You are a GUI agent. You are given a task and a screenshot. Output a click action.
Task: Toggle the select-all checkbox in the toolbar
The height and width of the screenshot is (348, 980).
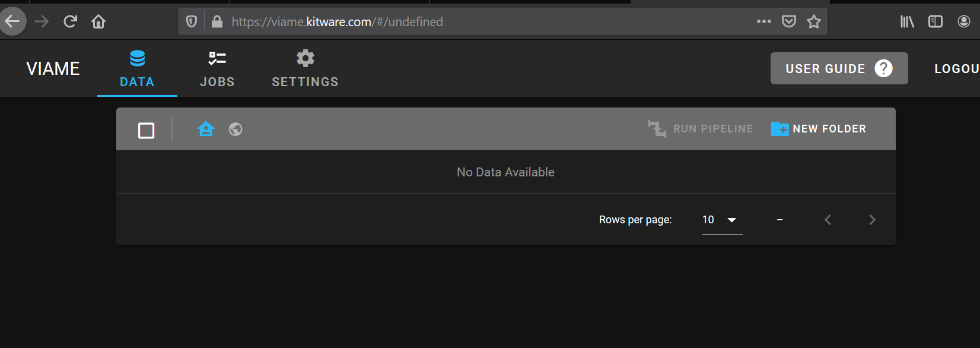point(146,130)
